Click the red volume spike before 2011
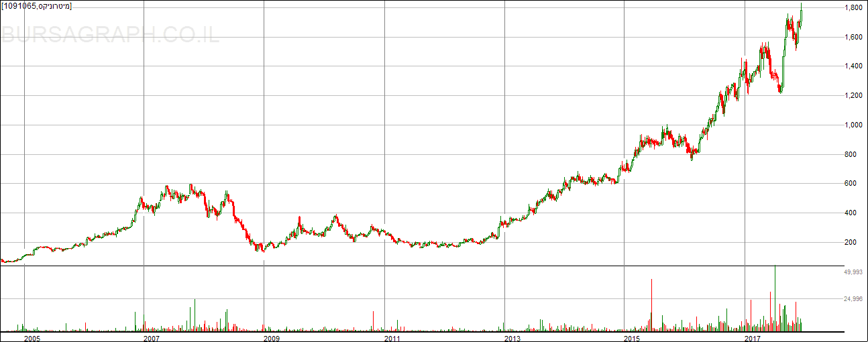The image size is (868, 342). tap(373, 321)
